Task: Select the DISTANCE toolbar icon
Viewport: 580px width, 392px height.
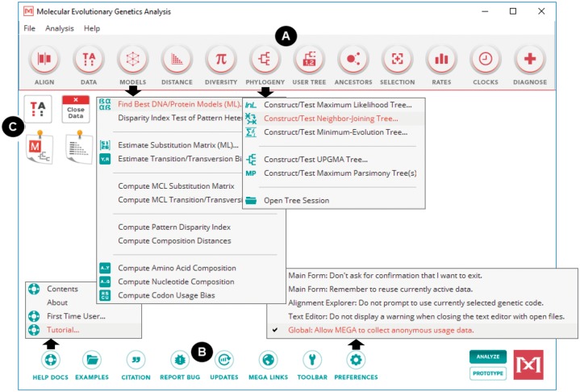Action: (x=177, y=59)
